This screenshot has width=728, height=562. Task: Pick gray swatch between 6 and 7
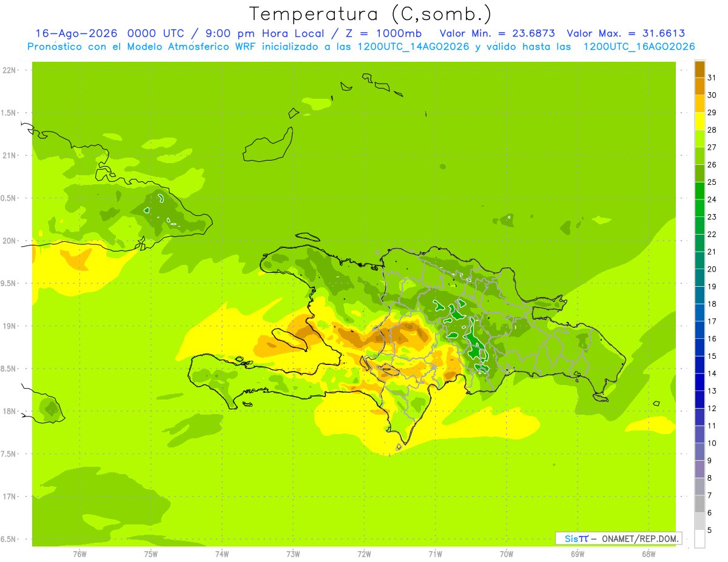(699, 504)
